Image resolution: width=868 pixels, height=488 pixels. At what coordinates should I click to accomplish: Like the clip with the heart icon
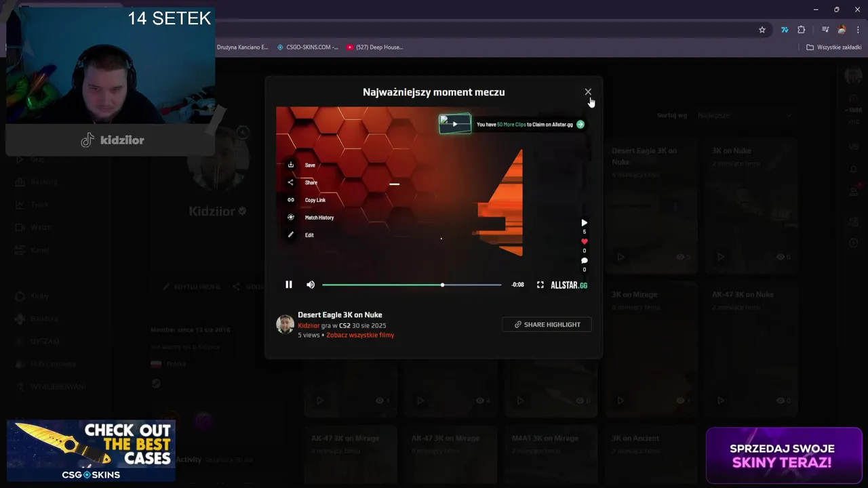coord(585,241)
